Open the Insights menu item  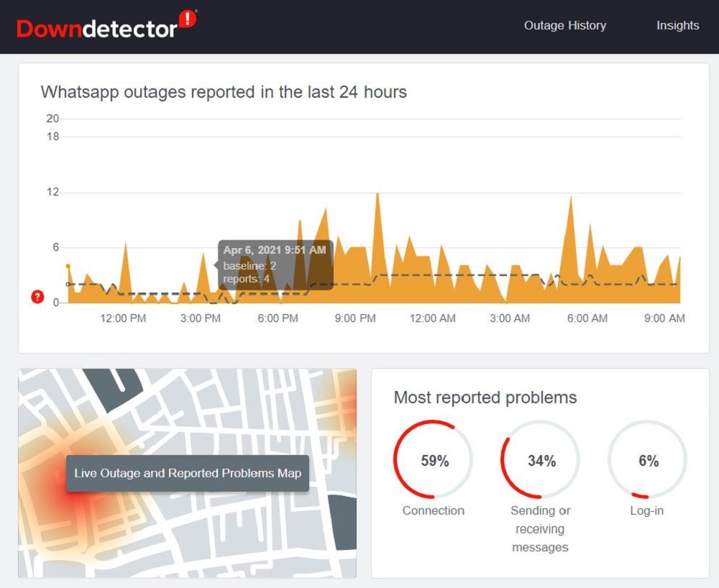tap(677, 25)
